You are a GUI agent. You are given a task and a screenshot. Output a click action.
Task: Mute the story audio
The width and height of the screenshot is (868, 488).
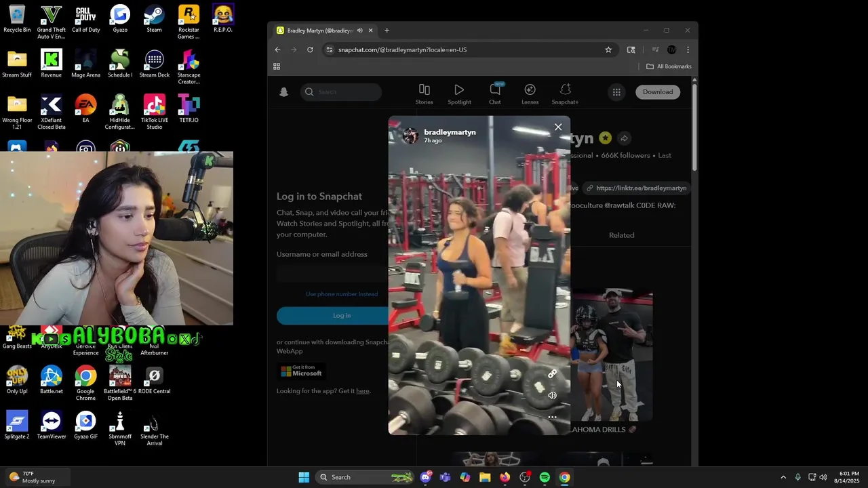pos(552,395)
